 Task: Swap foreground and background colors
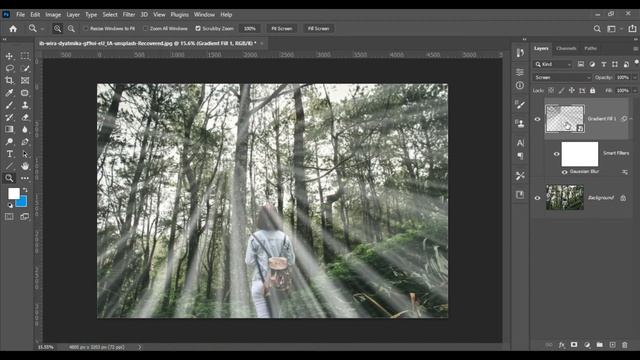pos(25,190)
